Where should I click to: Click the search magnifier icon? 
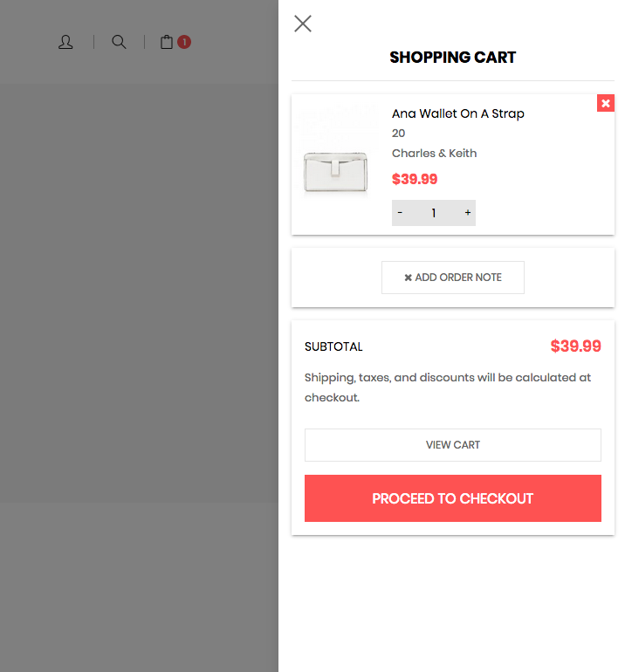(x=119, y=42)
